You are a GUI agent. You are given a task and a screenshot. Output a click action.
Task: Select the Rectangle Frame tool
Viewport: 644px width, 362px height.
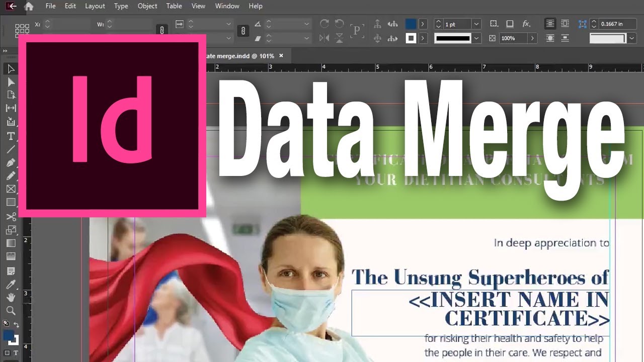(x=11, y=189)
